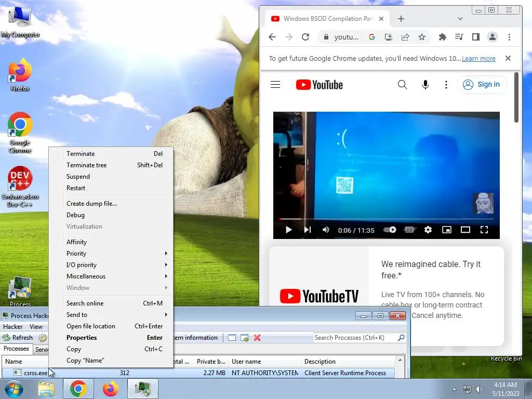532x399 pixels.
Task: Click Chrome address bar URL
Action: pyautogui.click(x=346, y=37)
